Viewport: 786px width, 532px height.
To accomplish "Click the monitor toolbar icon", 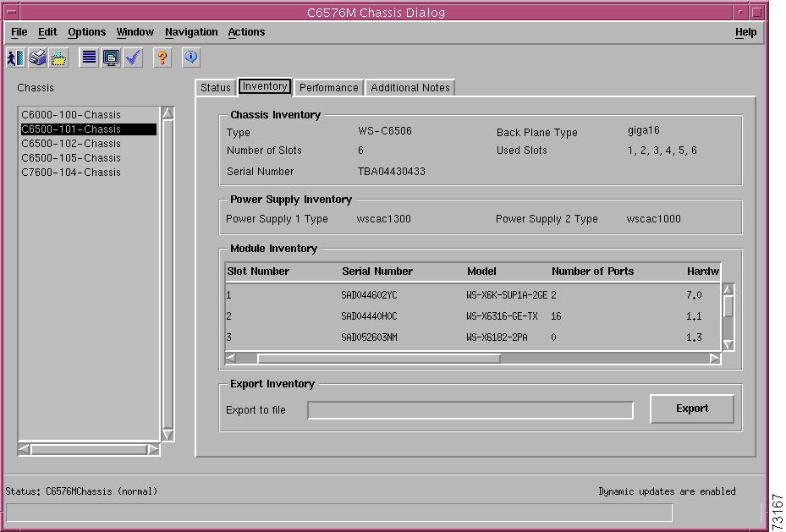I will click(x=111, y=58).
